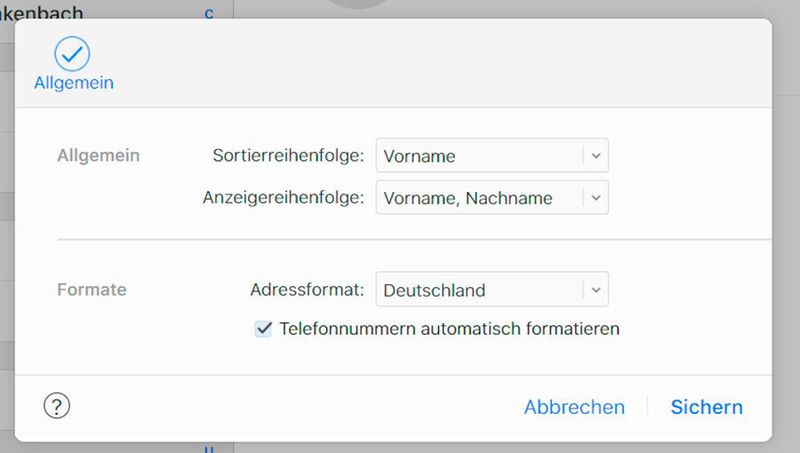Image resolution: width=800 pixels, height=453 pixels.
Task: Click the Anzeigereihenfolge label text
Action: tap(283, 197)
